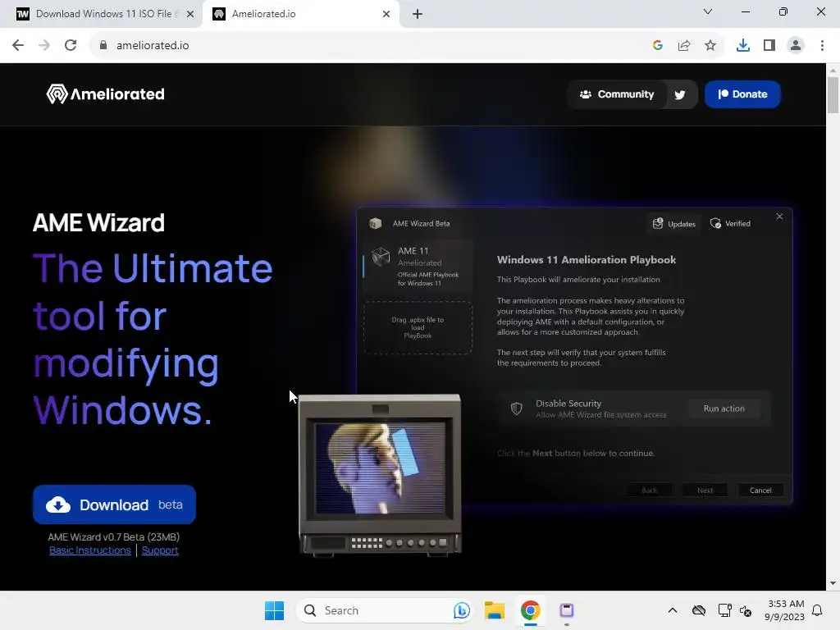
Task: Click the Google icon in the address bar
Action: click(x=658, y=46)
